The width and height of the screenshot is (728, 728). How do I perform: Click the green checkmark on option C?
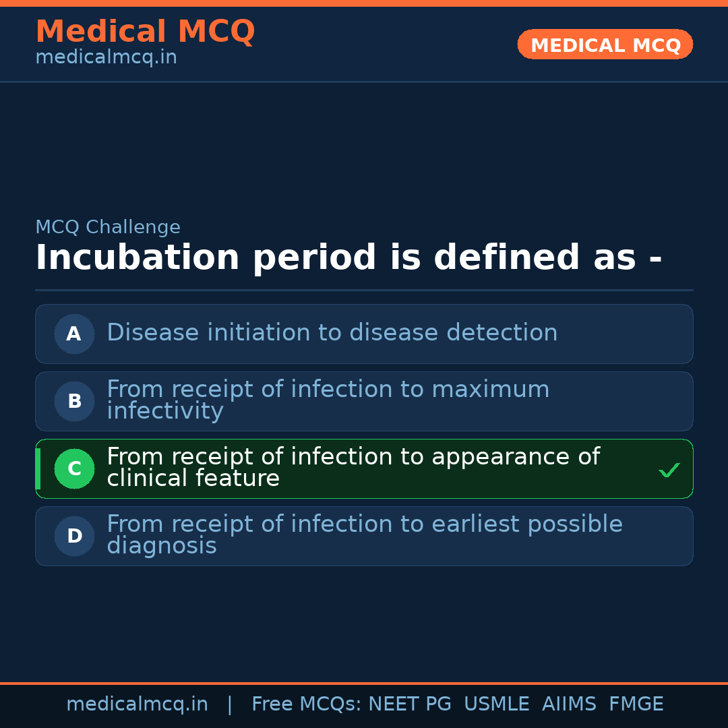tap(669, 470)
